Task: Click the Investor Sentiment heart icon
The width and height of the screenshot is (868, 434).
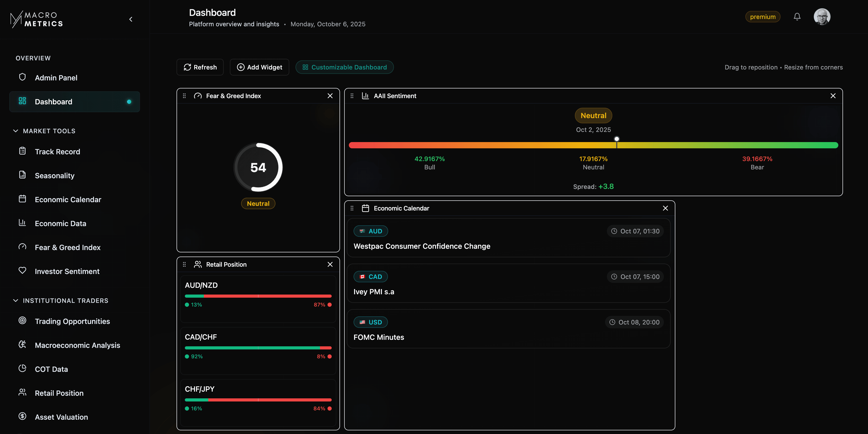Action: pyautogui.click(x=22, y=270)
